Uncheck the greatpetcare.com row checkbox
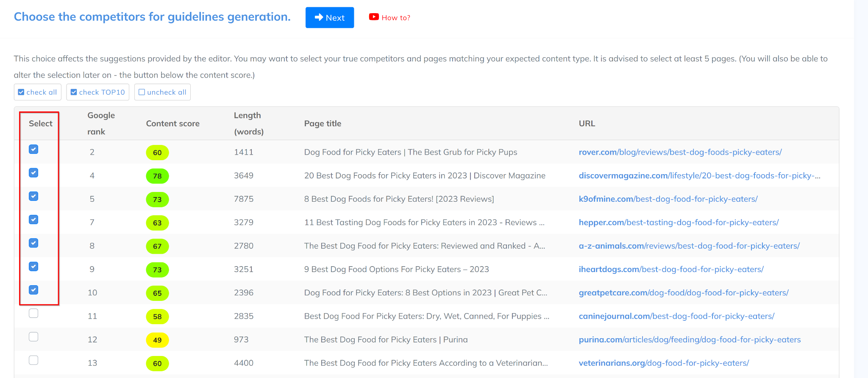868x378 pixels. pyautogui.click(x=33, y=290)
